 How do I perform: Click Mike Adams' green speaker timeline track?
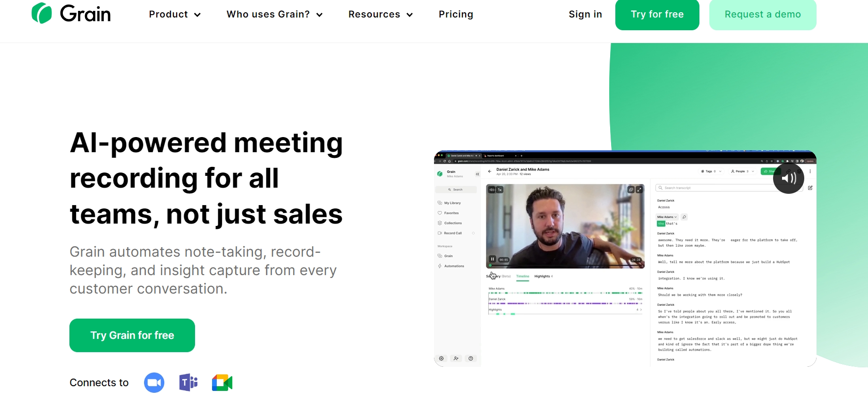pyautogui.click(x=565, y=293)
